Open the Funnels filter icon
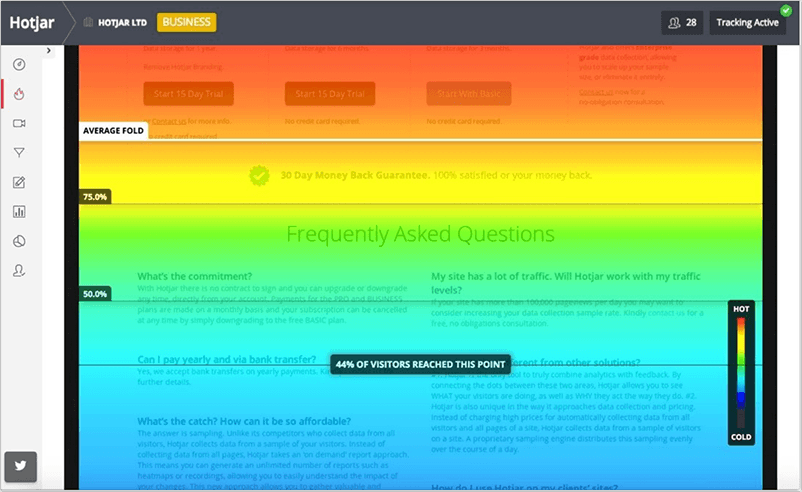Image resolution: width=802 pixels, height=492 pixels. [x=19, y=152]
